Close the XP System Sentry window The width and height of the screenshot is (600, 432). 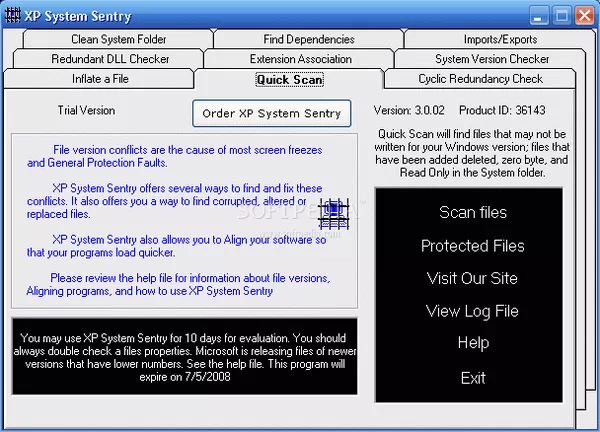582,15
